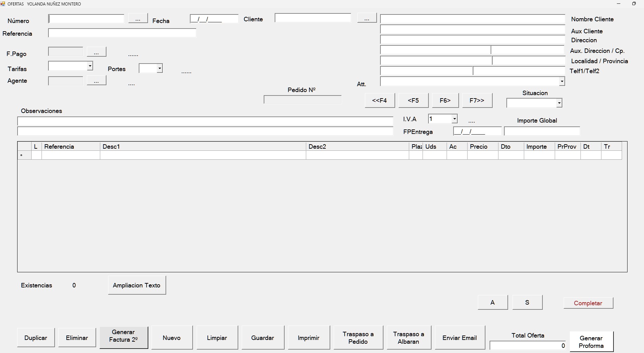This screenshot has height=353, width=644.
Task: Click the F.Pago lookup button
Action: tap(96, 52)
